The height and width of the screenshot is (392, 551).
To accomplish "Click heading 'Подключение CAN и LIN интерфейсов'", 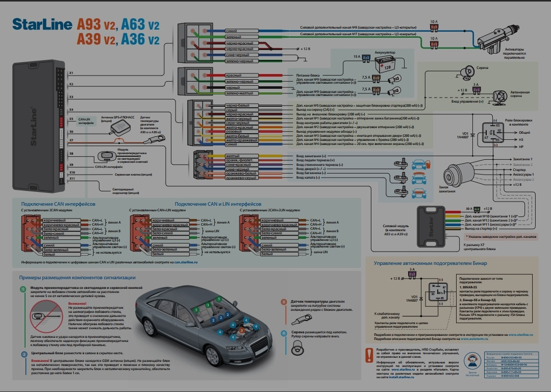I will 218,204.
